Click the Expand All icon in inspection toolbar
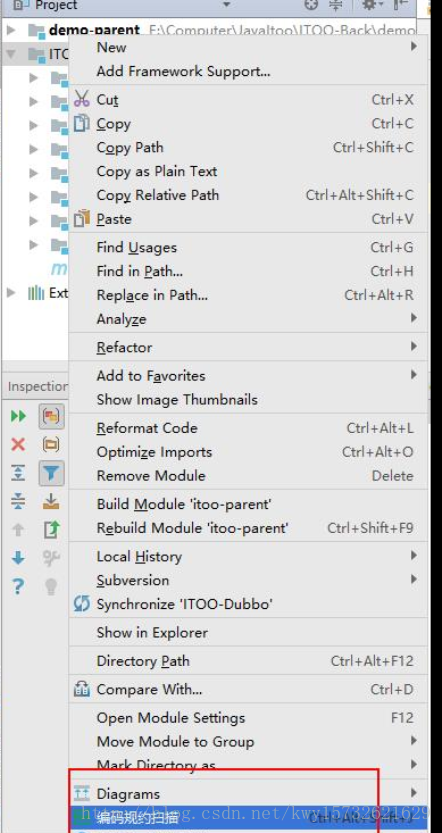This screenshot has height=833, width=442. [x=18, y=473]
